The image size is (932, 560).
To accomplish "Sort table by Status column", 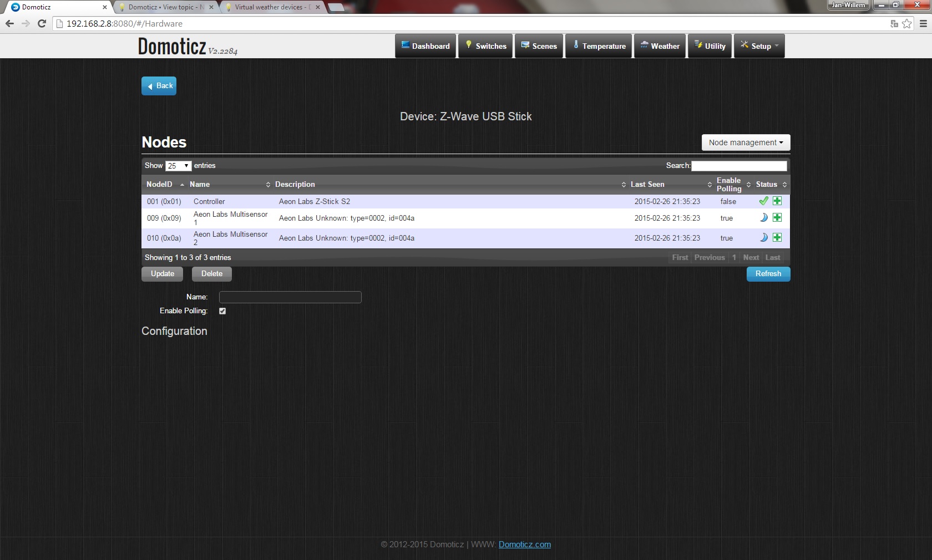I will 771,184.
